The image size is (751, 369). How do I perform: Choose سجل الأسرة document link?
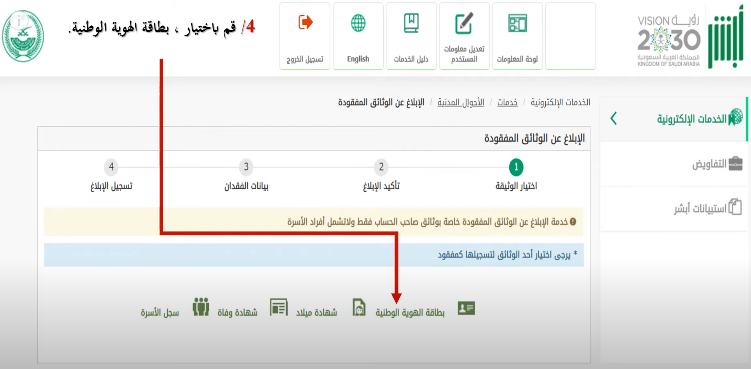[x=160, y=313]
